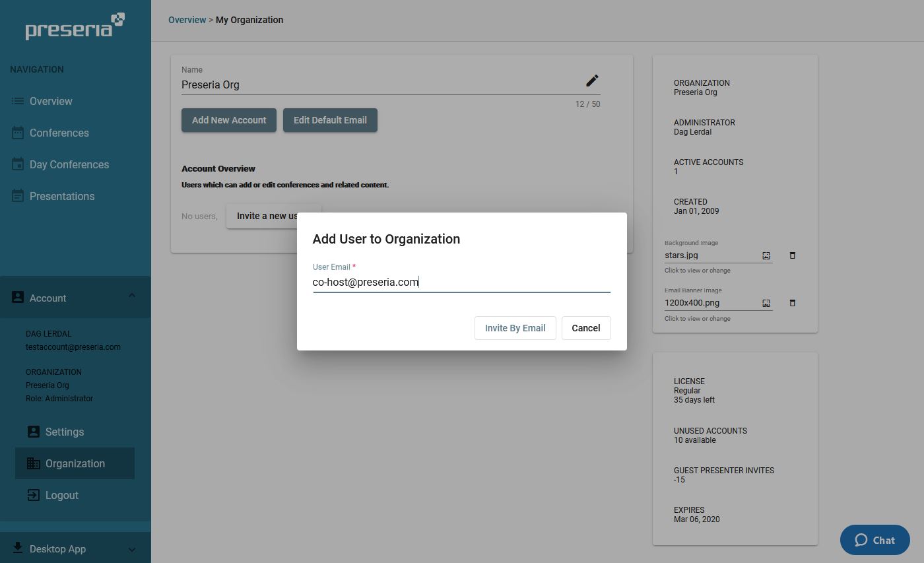The image size is (924, 563).
Task: Click the ADMINISTRATOR Dag Lerdal text
Action: click(x=704, y=127)
